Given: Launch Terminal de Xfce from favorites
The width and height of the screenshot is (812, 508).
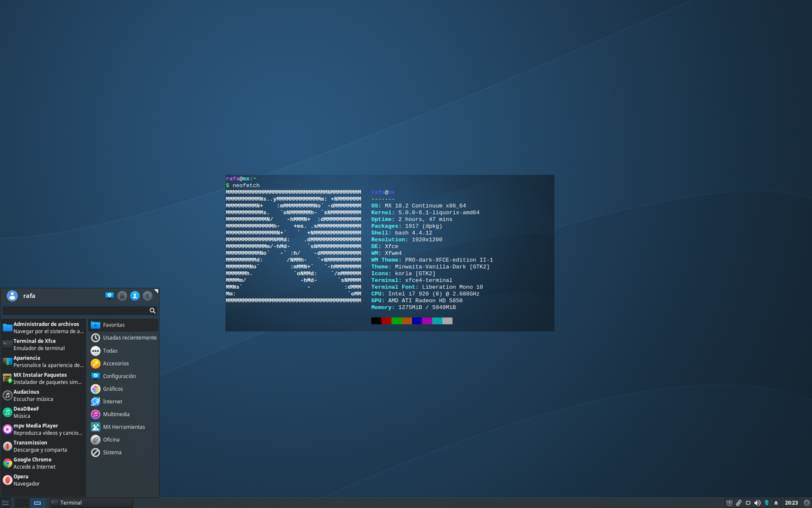Looking at the screenshot, I should [43, 345].
